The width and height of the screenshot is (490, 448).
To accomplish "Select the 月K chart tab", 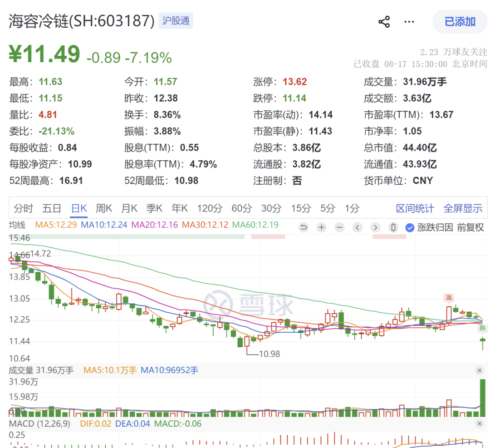I will [x=129, y=208].
